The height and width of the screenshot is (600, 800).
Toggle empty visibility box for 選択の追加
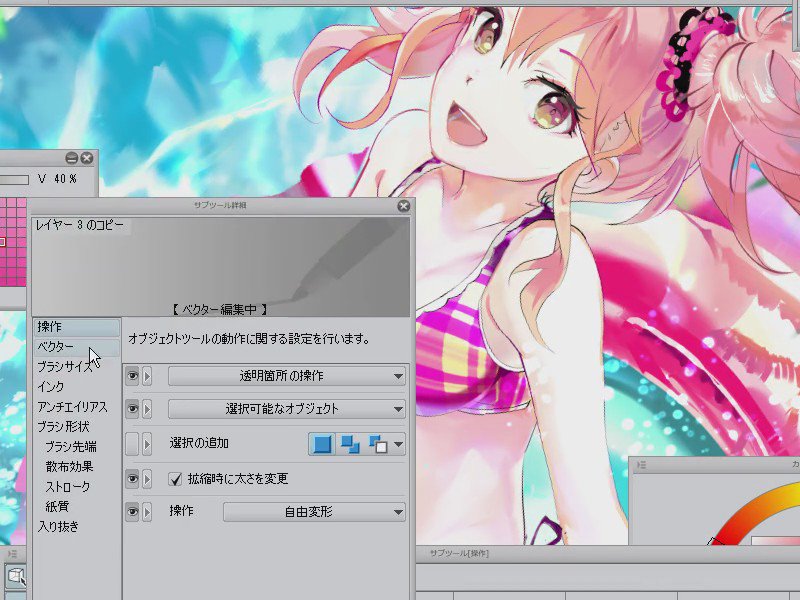132,444
